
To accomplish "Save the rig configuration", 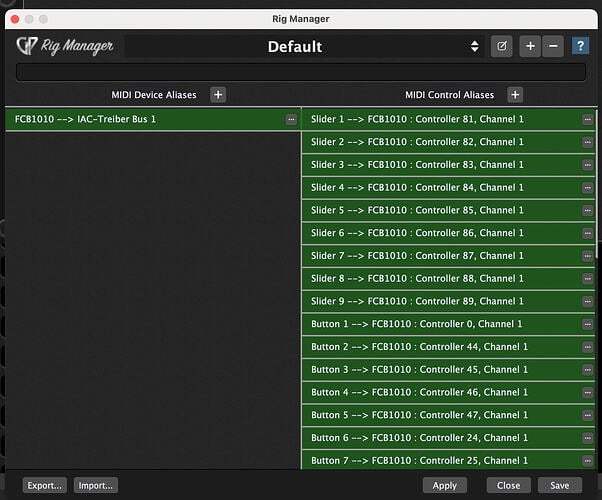I will click(x=560, y=485).
